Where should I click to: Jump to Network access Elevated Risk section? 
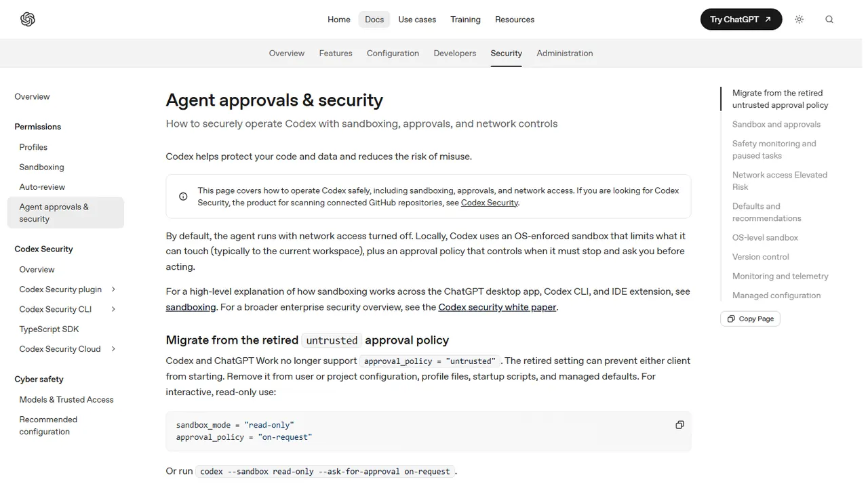pos(780,181)
